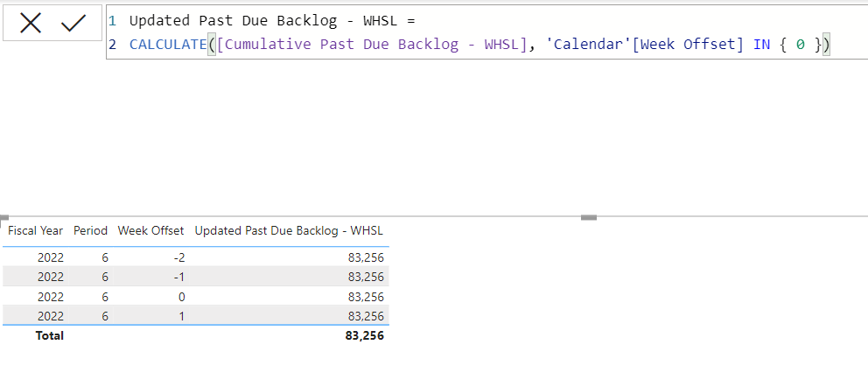Commit the formula with the checkmark icon
Image resolution: width=868 pixels, height=387 pixels.
point(73,24)
